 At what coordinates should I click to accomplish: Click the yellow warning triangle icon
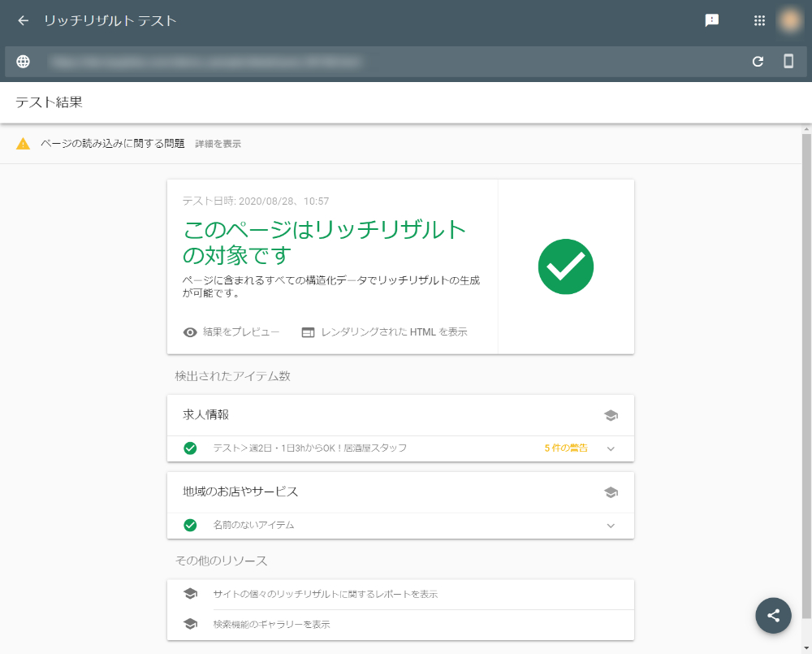click(x=23, y=144)
